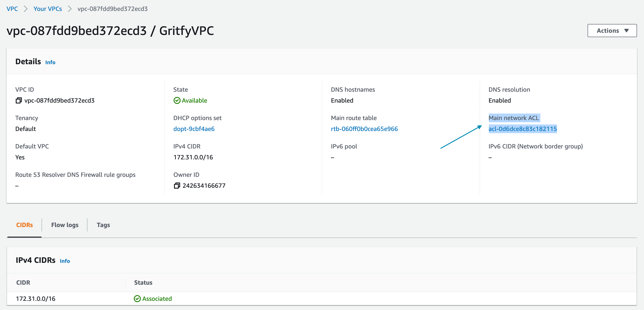644x310 pixels.
Task: Click the breadcrumb chevron after Your VPCs
Action: click(x=70, y=9)
